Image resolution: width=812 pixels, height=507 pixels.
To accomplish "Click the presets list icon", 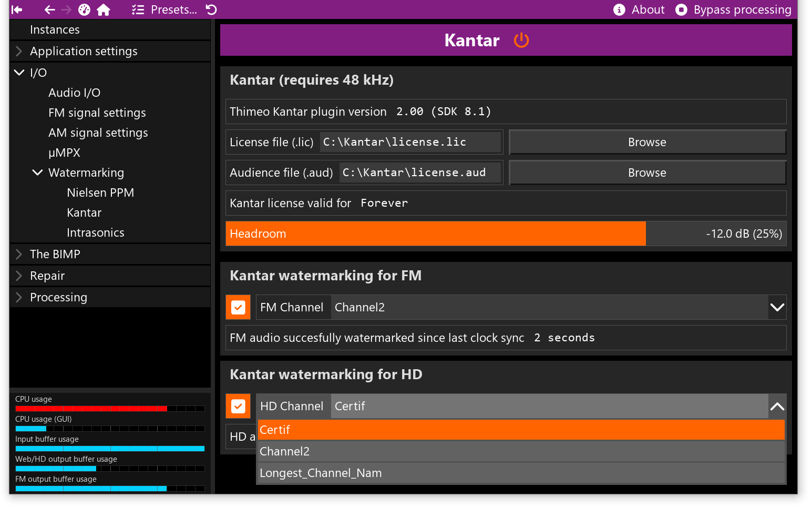I will (x=138, y=9).
